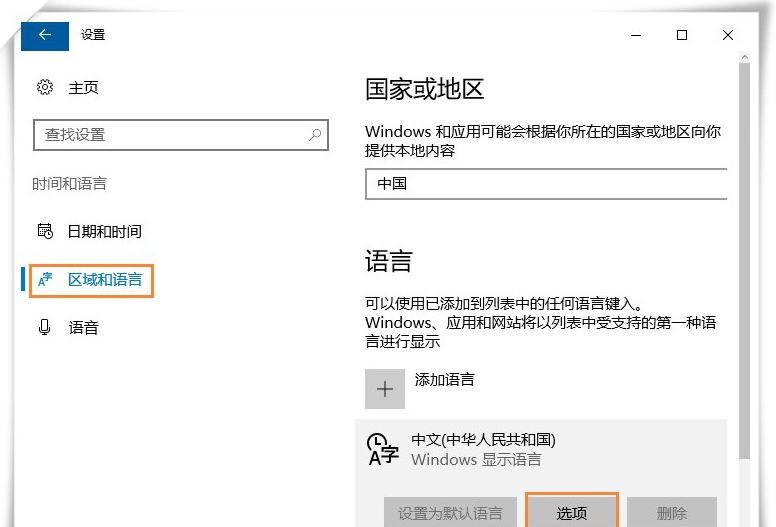Minimize the 设置 window
This screenshot has width=776, height=527.
pyautogui.click(x=636, y=35)
